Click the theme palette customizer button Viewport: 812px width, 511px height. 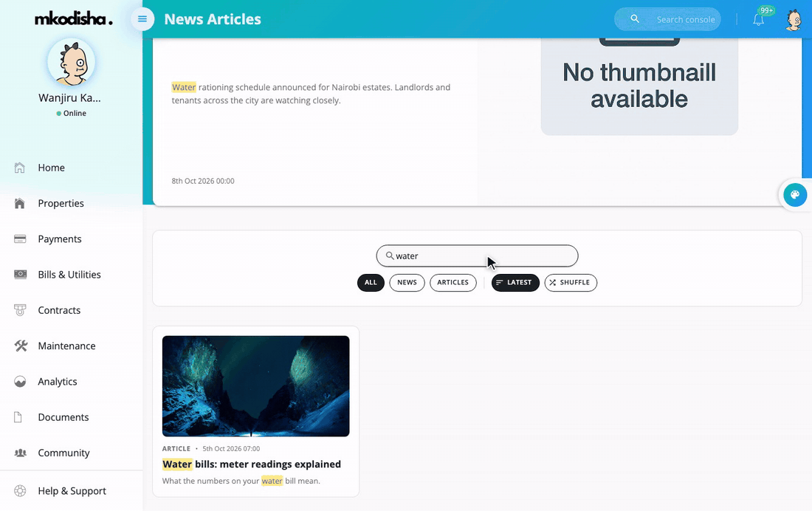coord(795,195)
